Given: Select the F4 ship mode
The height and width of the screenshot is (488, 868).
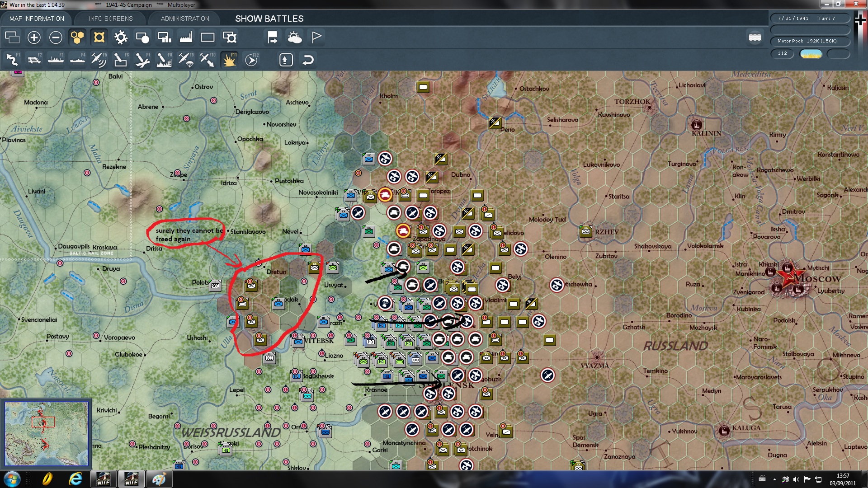Looking at the screenshot, I should [x=77, y=59].
